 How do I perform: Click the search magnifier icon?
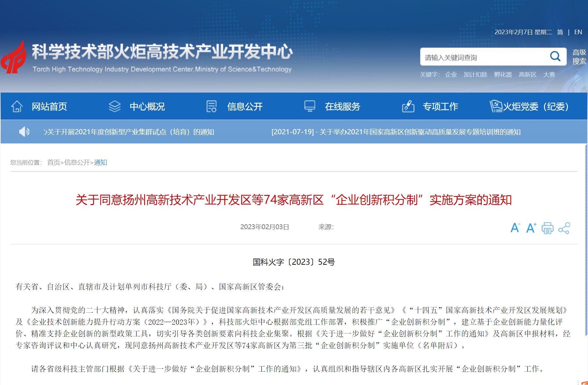click(555, 57)
